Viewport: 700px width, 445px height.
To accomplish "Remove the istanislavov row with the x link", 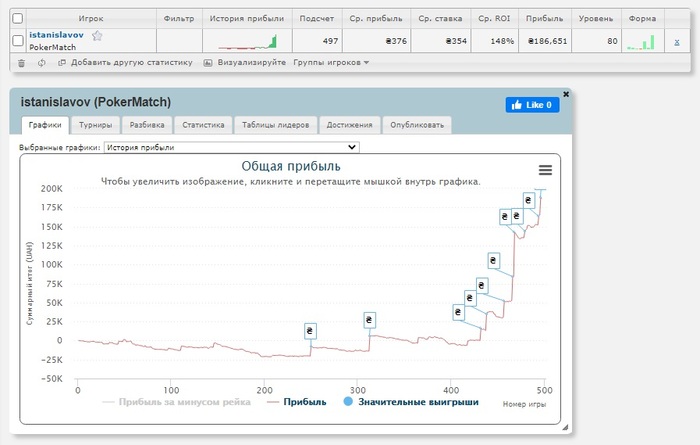I will click(677, 42).
